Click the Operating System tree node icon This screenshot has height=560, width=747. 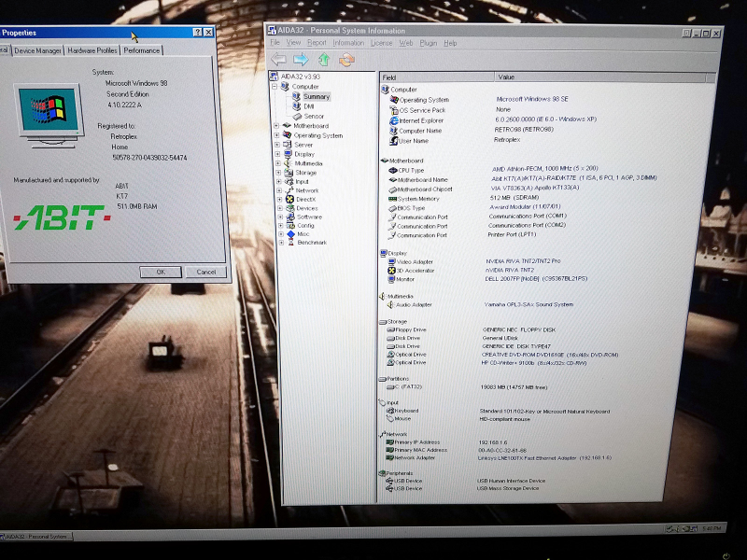[287, 135]
